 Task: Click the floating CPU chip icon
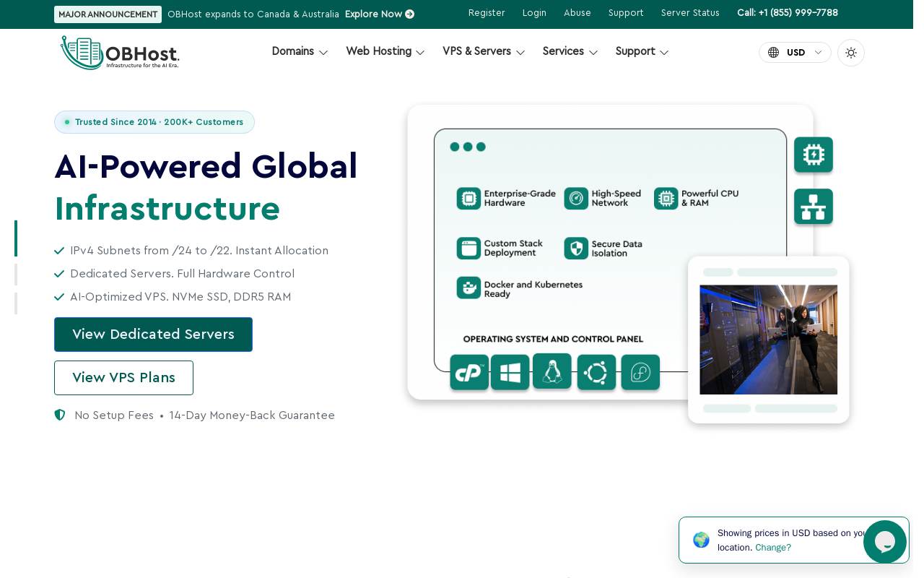pyautogui.click(x=814, y=155)
